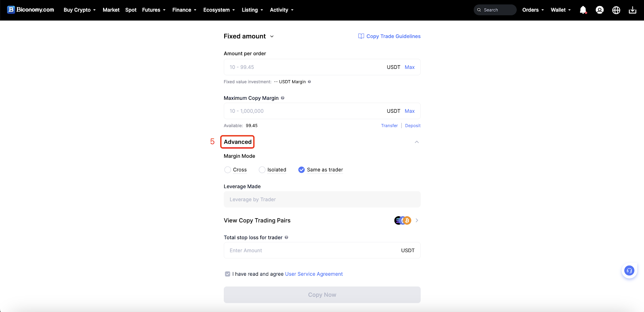Click Max for Maximum Copy Margin
The width and height of the screenshot is (644, 312).
410,111
